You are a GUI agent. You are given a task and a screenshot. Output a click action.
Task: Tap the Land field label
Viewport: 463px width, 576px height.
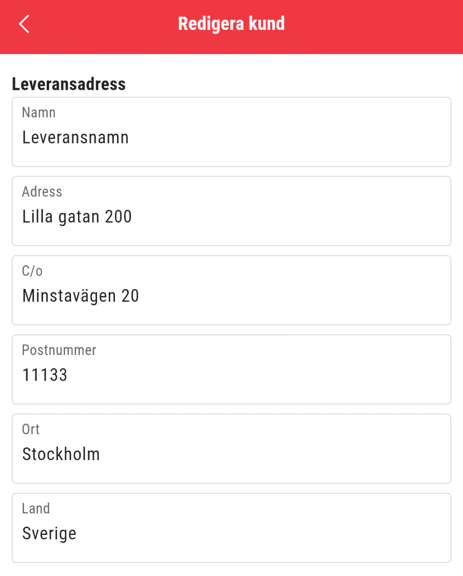point(36,508)
